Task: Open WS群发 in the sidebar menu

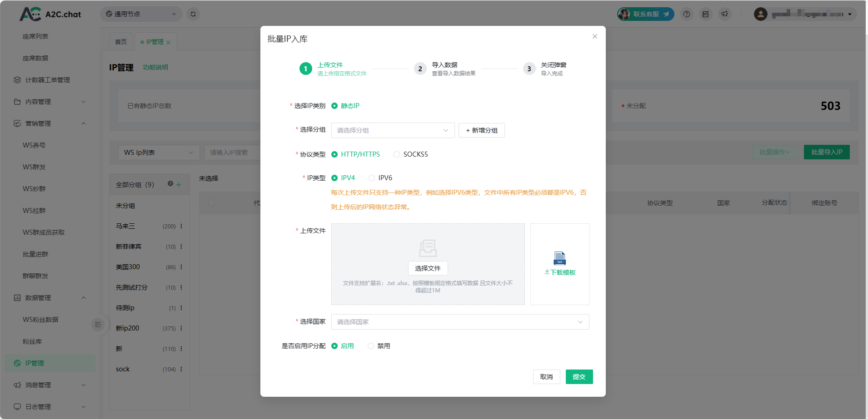Action: pyautogui.click(x=35, y=167)
